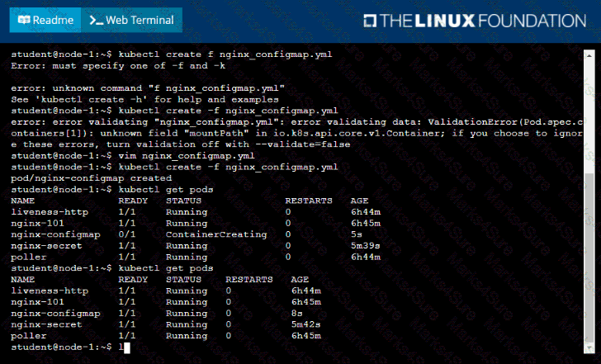Click the RESTARTS header of the second table
The width and height of the screenshot is (601, 364).
pyautogui.click(x=248, y=279)
